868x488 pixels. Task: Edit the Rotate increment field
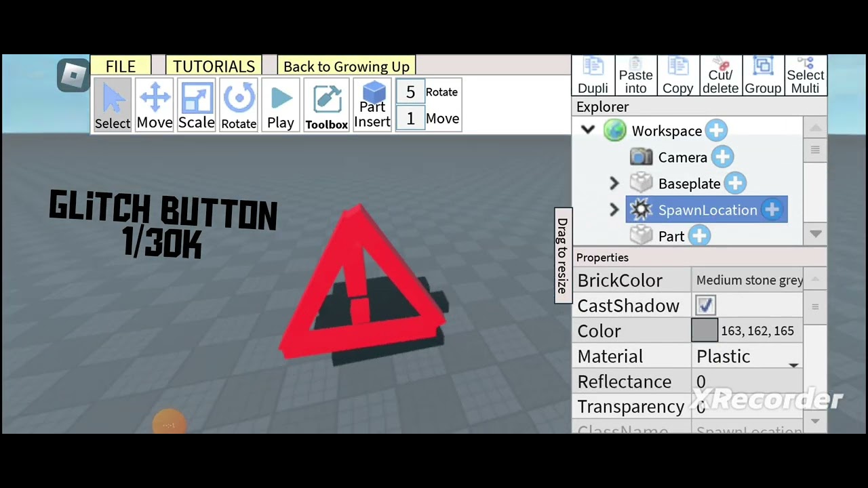[x=410, y=92]
